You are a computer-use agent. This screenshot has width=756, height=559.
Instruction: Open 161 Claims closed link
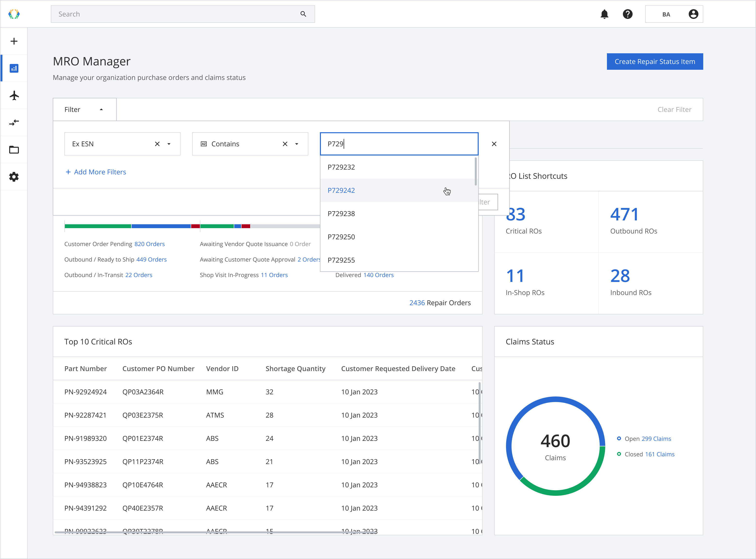click(660, 454)
